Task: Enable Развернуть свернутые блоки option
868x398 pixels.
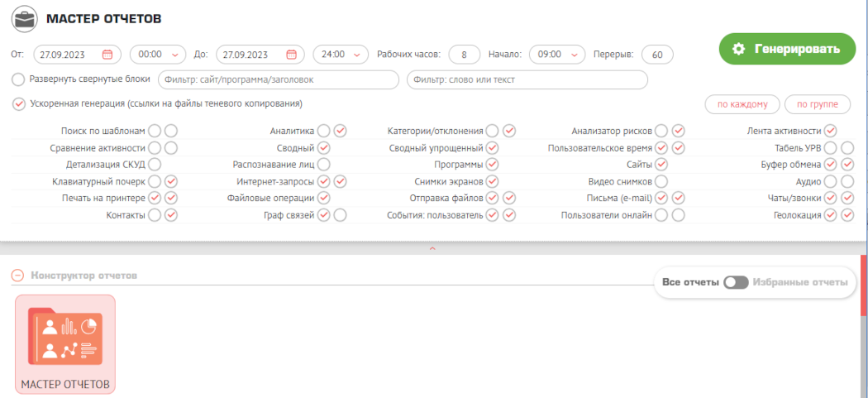Action: 19,79
